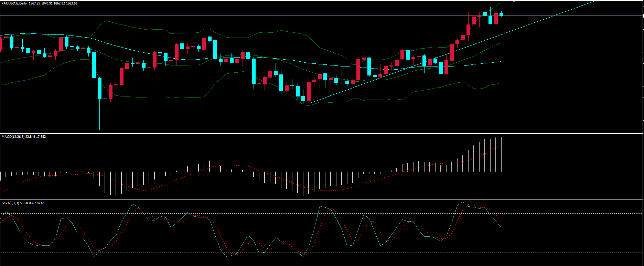Click the latest cyan candlestick on the chart
The width and height of the screenshot is (644, 266).
pos(501,14)
